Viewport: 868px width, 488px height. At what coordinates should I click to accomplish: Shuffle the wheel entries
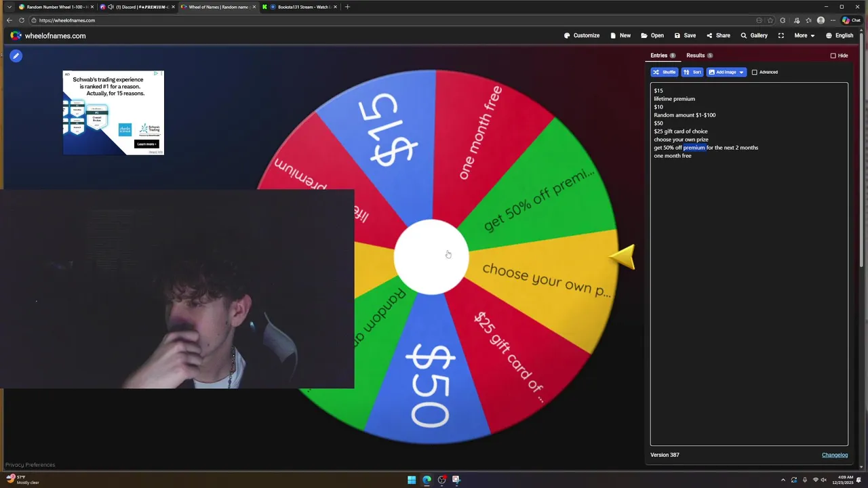pyautogui.click(x=664, y=72)
